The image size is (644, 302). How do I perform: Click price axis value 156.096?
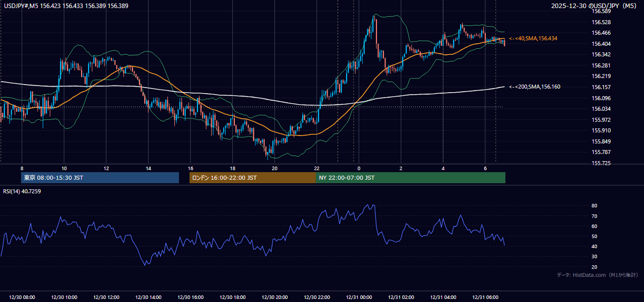(601, 98)
